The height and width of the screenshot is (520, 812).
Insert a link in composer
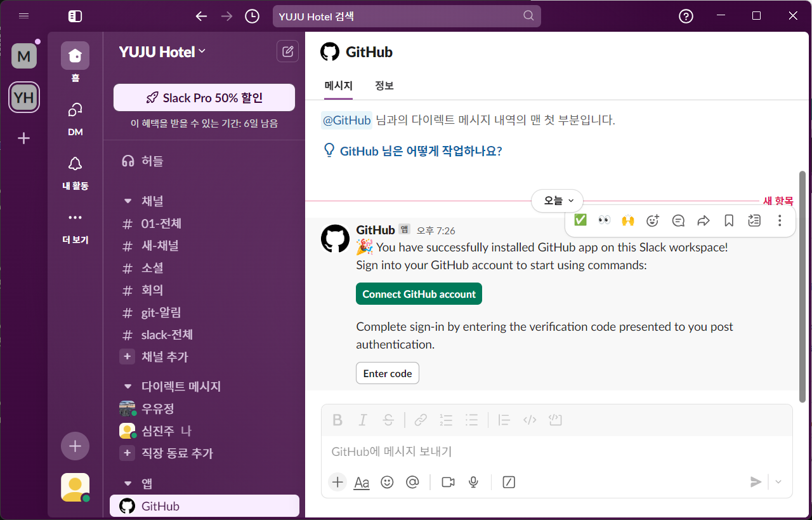click(x=421, y=420)
